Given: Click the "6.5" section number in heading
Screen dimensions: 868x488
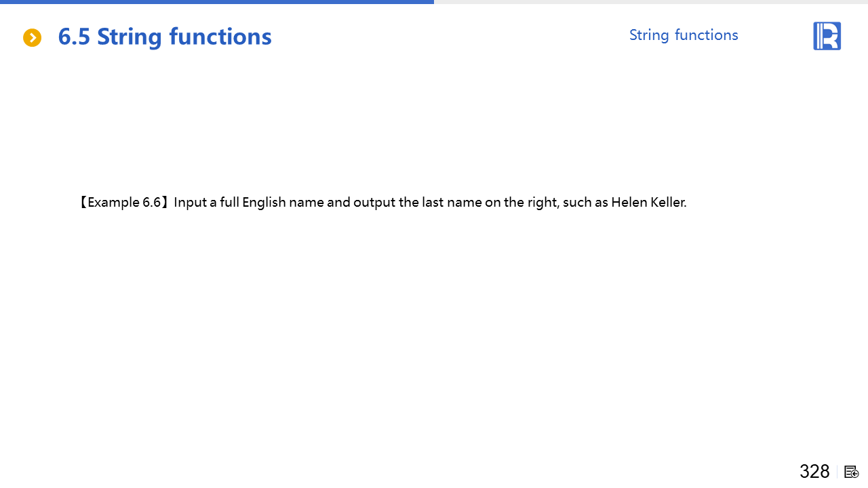Looking at the screenshot, I should 74,37.
